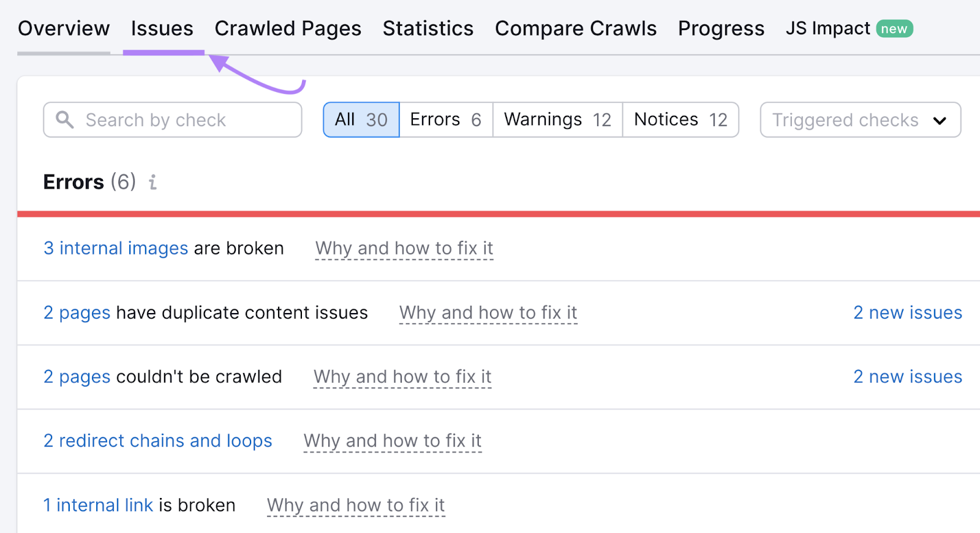Click the 3 internal images link
Image resolution: width=980 pixels, height=533 pixels.
tap(115, 248)
